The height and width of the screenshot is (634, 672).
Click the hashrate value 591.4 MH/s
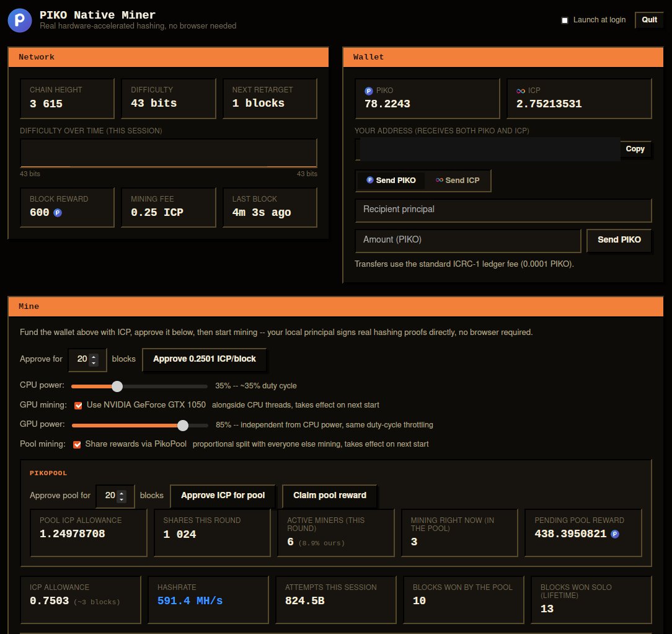(x=190, y=601)
